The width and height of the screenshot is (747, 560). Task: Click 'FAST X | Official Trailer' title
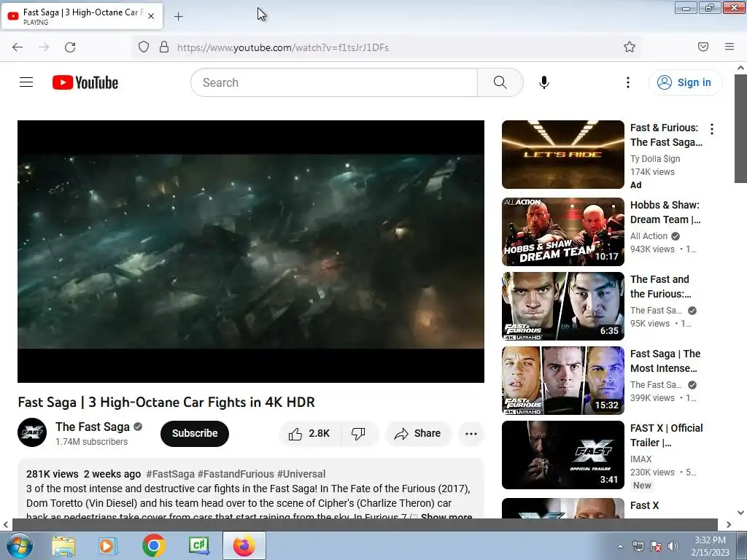coord(667,435)
